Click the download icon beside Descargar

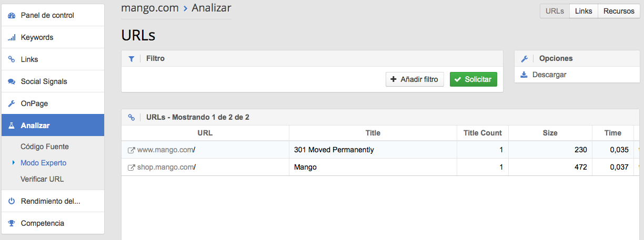pyautogui.click(x=524, y=75)
